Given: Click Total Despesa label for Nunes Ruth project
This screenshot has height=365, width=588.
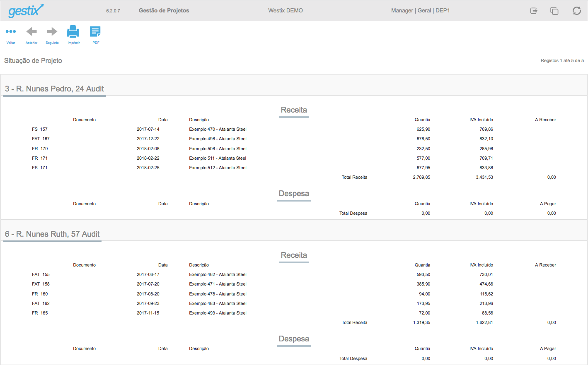Looking at the screenshot, I should pos(353,358).
